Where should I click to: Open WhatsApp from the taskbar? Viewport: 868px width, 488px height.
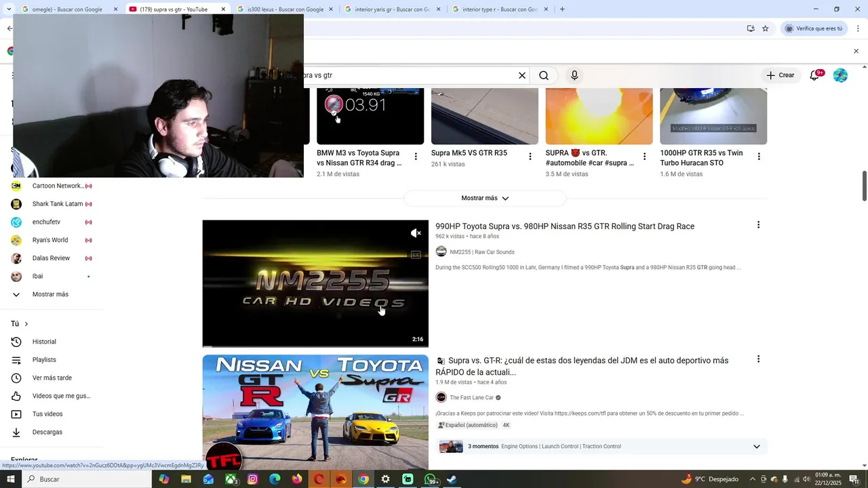(x=430, y=479)
